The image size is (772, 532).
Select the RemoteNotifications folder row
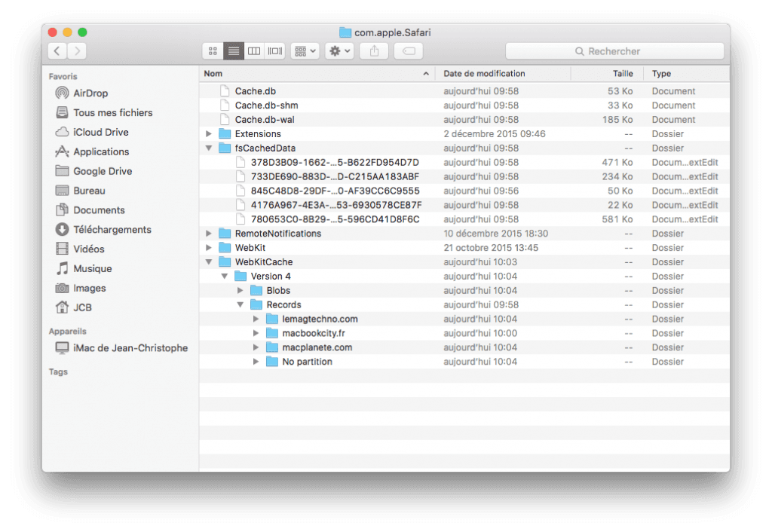pos(464,234)
